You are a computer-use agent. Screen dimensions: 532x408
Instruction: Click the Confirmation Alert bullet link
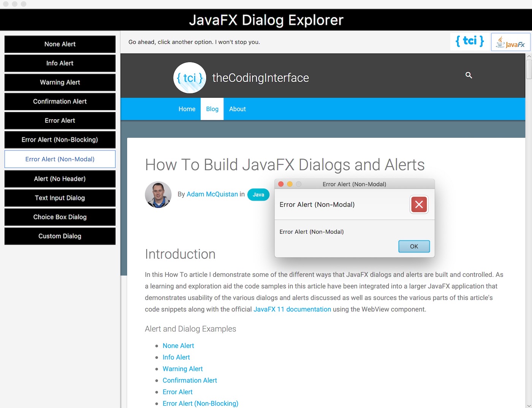[x=190, y=380]
